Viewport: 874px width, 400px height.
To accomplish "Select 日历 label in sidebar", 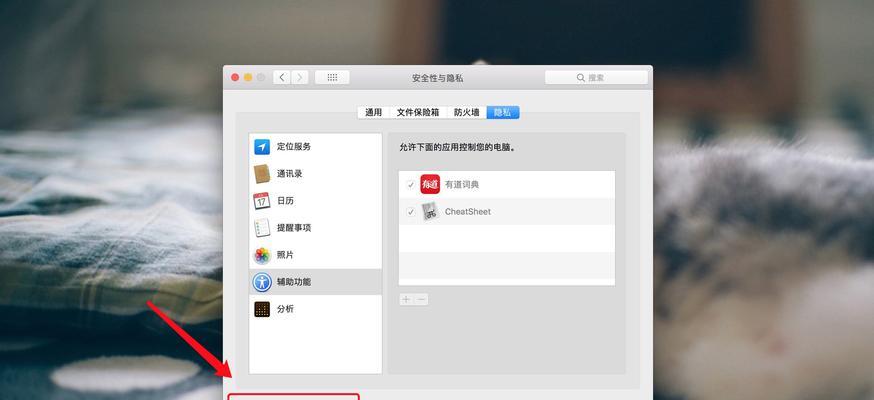I will point(285,201).
